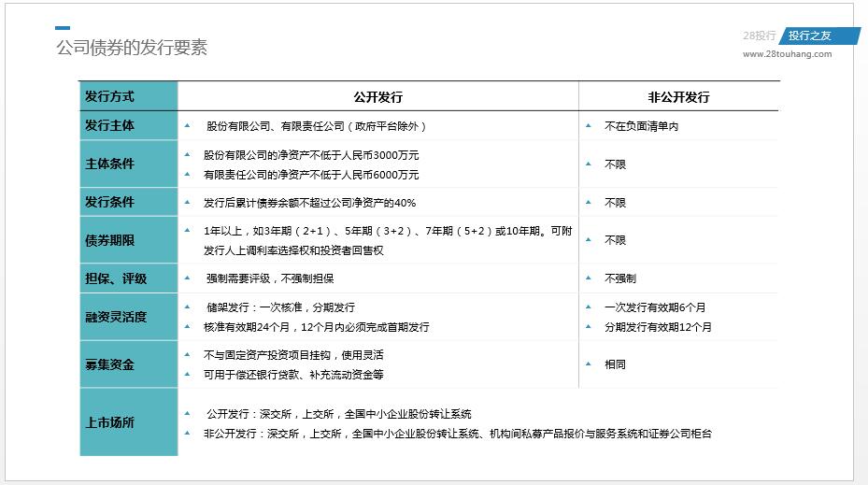Click the bullet triangle before 发行后累计债券余额

pos(187,202)
